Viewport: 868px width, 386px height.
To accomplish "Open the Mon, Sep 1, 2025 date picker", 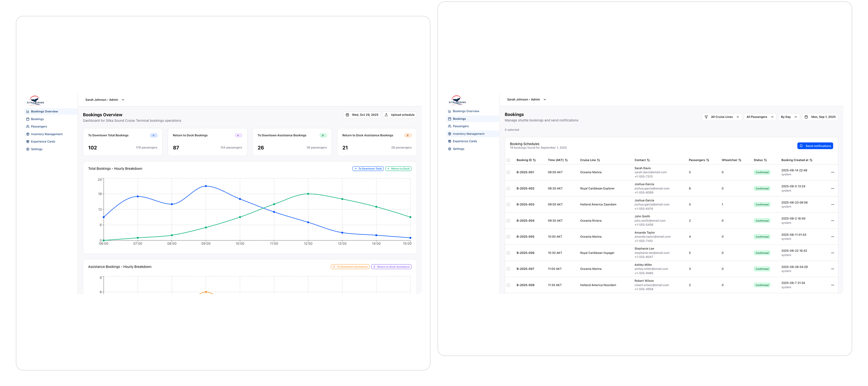I will (x=820, y=117).
